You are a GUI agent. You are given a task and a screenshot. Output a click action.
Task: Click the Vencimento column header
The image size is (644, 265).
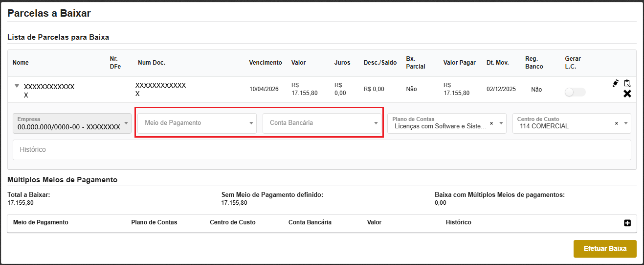266,63
